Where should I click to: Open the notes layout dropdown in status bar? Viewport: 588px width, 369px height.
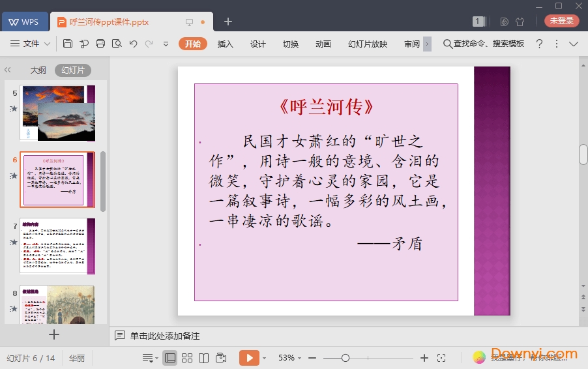(150, 358)
